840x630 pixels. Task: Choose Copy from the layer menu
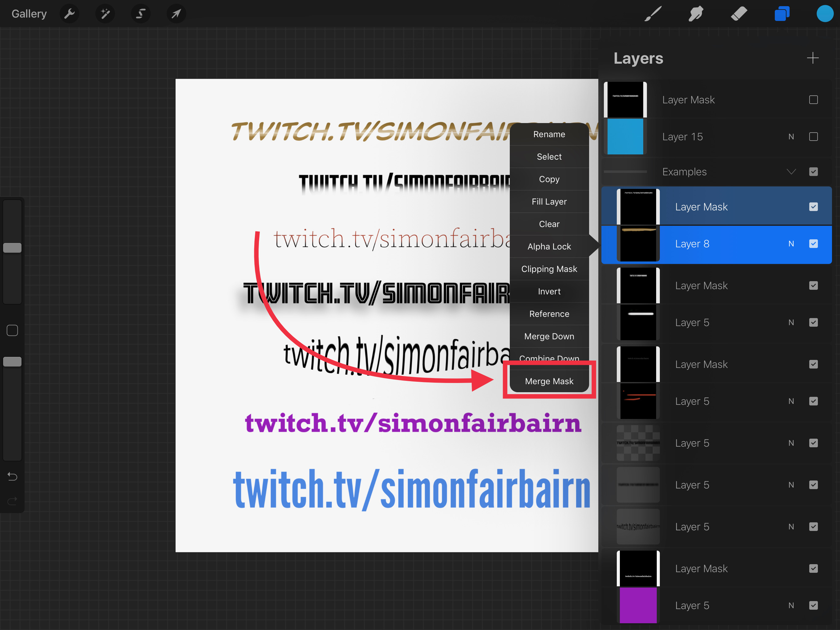[549, 179]
